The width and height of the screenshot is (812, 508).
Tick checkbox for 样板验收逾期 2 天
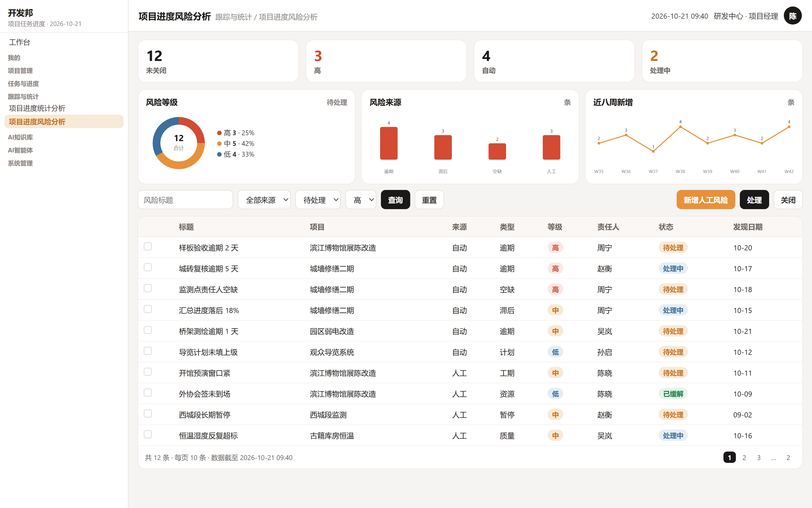tap(148, 247)
